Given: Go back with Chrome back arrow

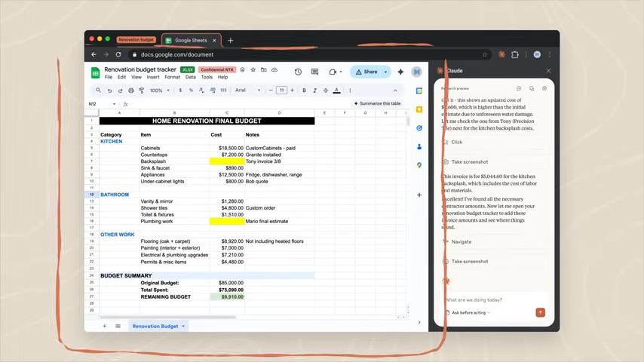Looking at the screenshot, I should click(94, 54).
